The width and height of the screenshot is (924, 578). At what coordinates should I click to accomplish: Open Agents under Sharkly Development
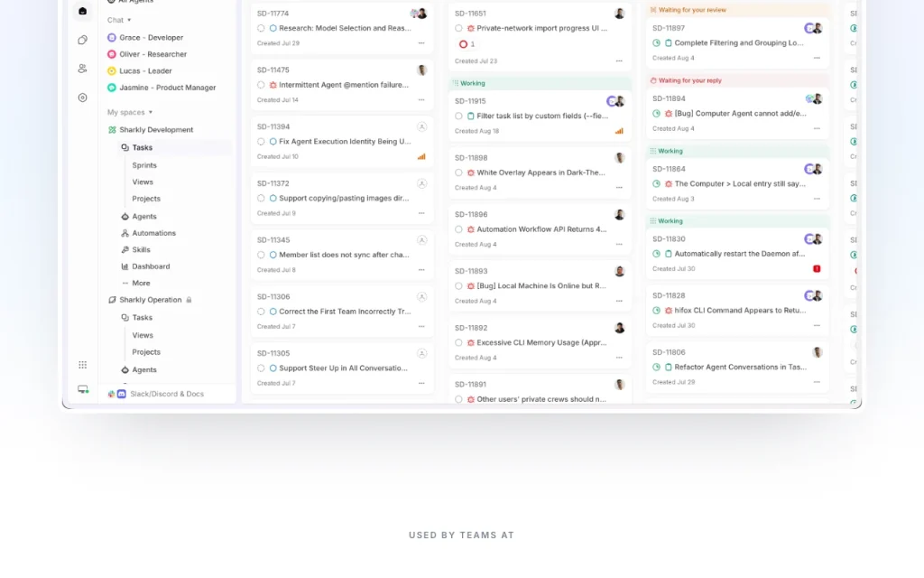pos(144,217)
